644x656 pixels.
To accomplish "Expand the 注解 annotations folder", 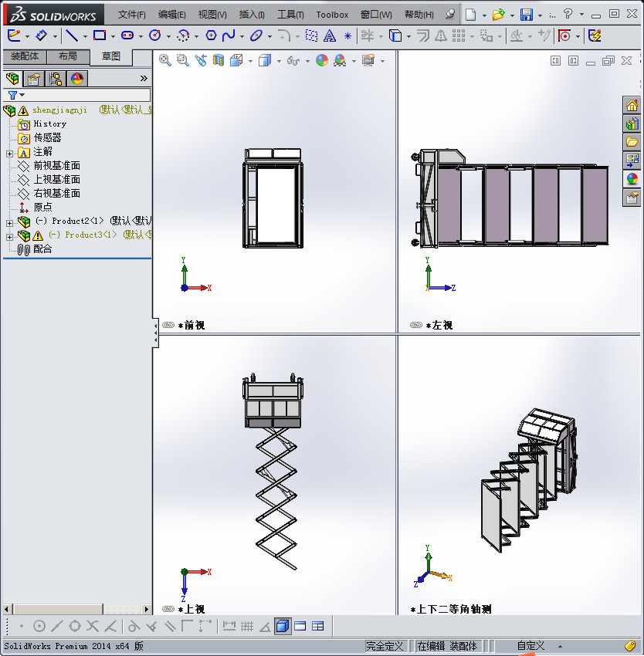I will [x=9, y=154].
